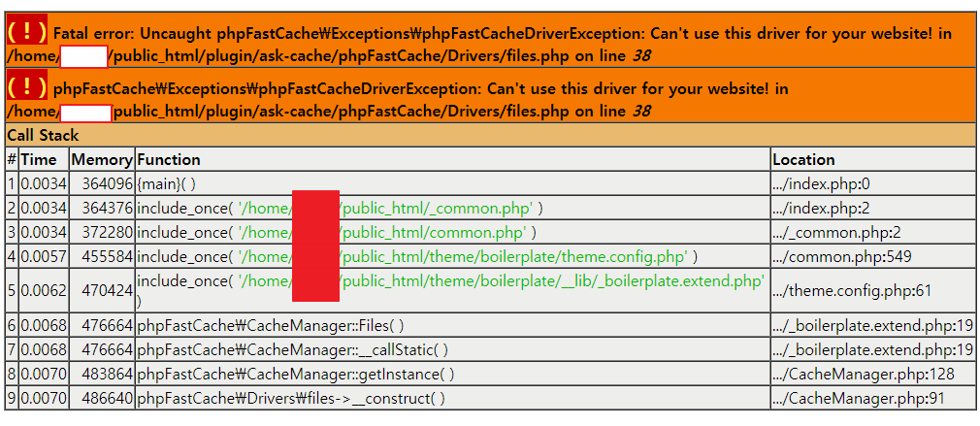Select the CacheManager::Files( ) function cell
Image resolution: width=980 pixels, height=426 pixels.
pos(452,325)
